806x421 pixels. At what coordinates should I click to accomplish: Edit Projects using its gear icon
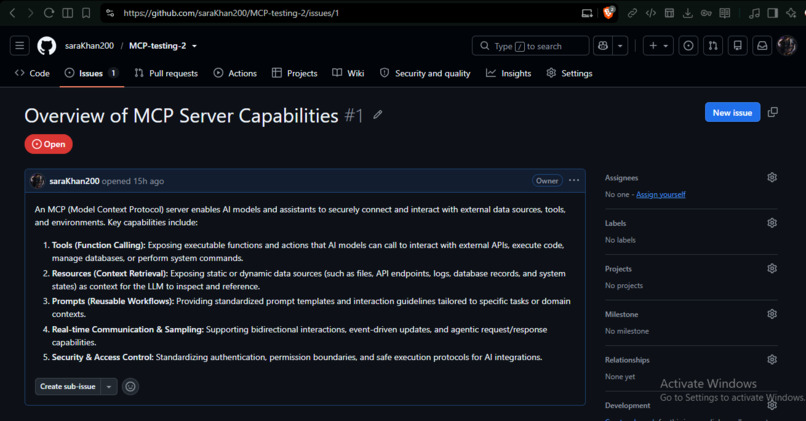tap(772, 268)
